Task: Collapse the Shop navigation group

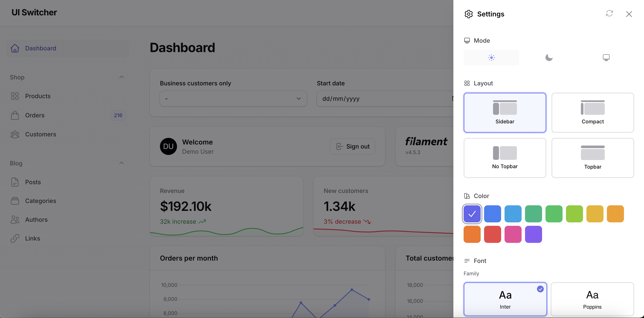Action: tap(122, 77)
